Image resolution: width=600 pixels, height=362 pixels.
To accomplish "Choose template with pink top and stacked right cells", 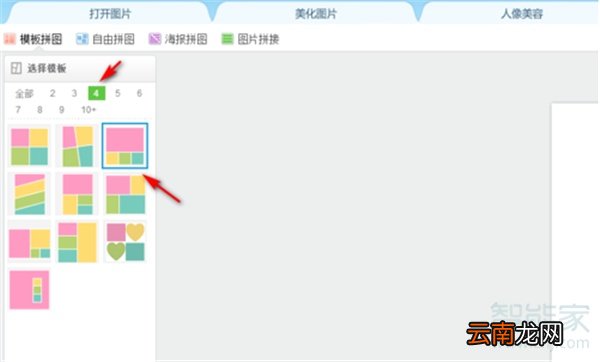I will [78, 194].
